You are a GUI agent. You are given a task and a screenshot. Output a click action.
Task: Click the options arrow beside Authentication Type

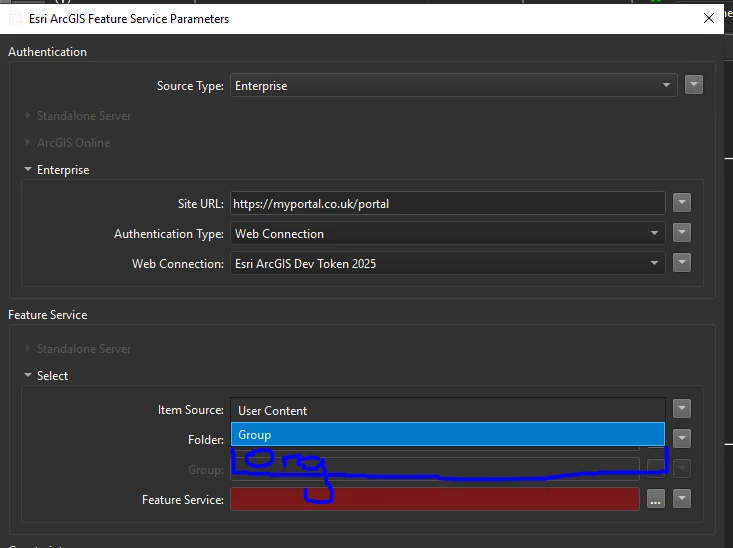pyautogui.click(x=682, y=233)
